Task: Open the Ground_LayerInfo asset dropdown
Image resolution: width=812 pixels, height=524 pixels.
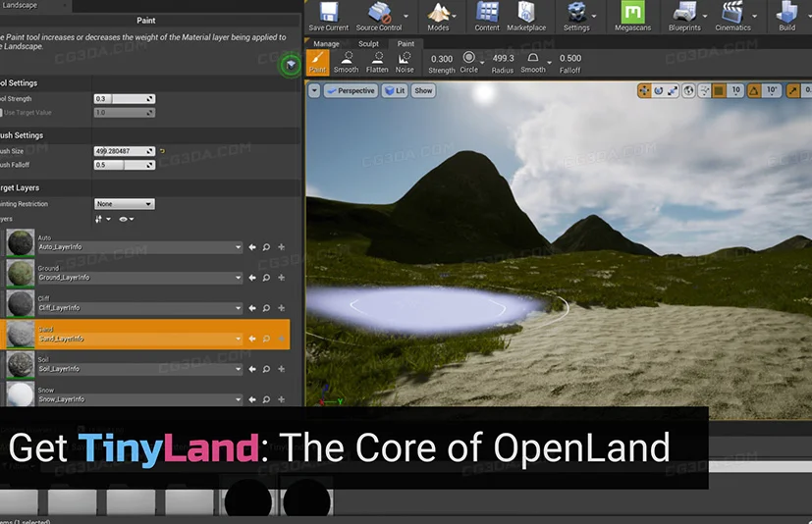Action: 139,278
